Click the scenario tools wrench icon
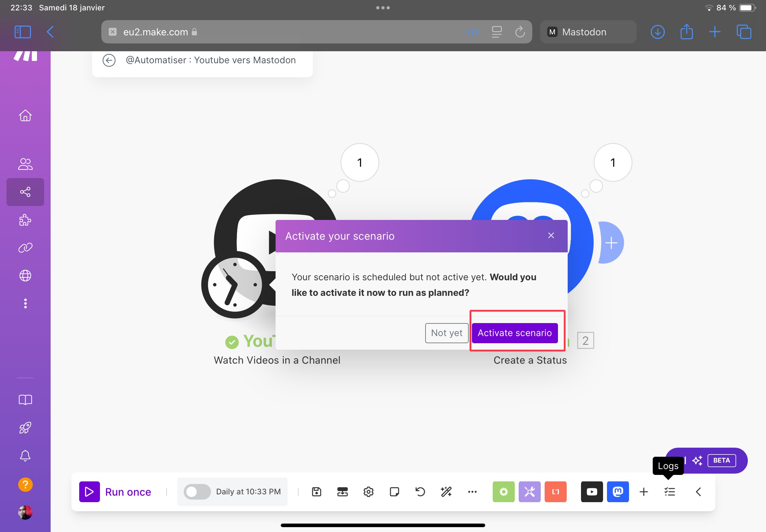 tap(529, 492)
